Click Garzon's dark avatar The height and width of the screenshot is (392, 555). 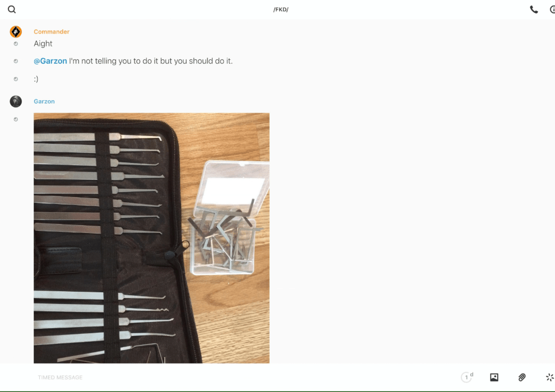point(16,101)
